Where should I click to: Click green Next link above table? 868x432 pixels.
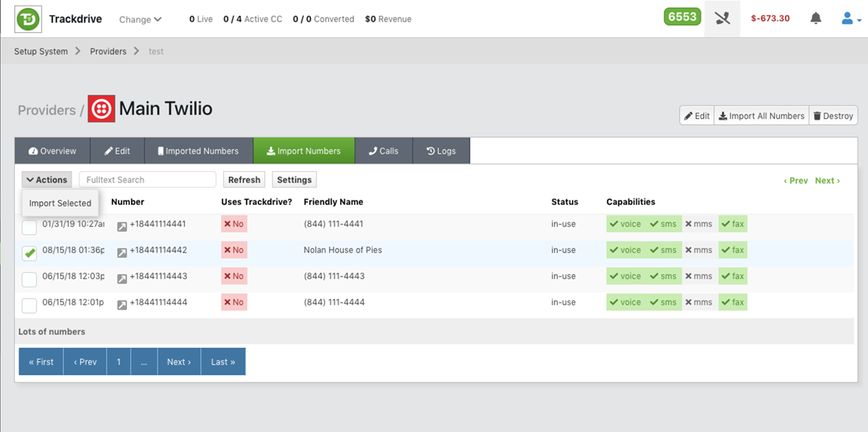tap(828, 181)
